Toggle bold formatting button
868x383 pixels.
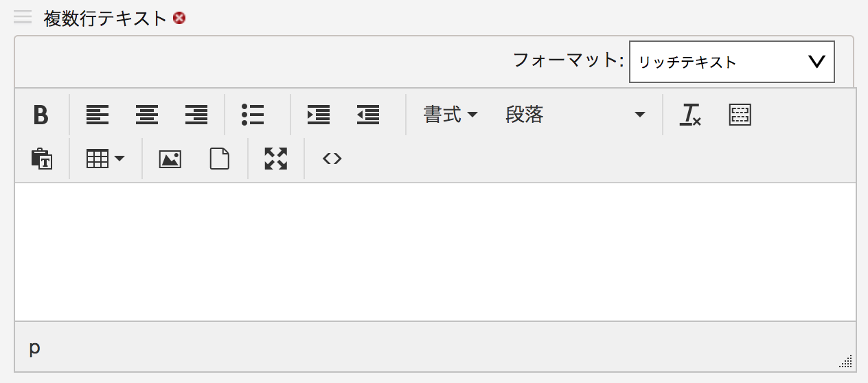[41, 115]
